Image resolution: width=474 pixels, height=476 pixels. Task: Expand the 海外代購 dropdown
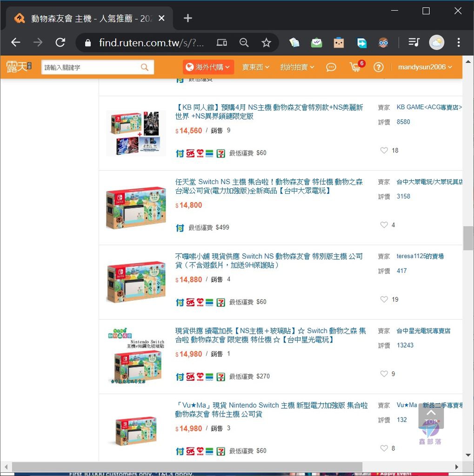tap(208, 67)
